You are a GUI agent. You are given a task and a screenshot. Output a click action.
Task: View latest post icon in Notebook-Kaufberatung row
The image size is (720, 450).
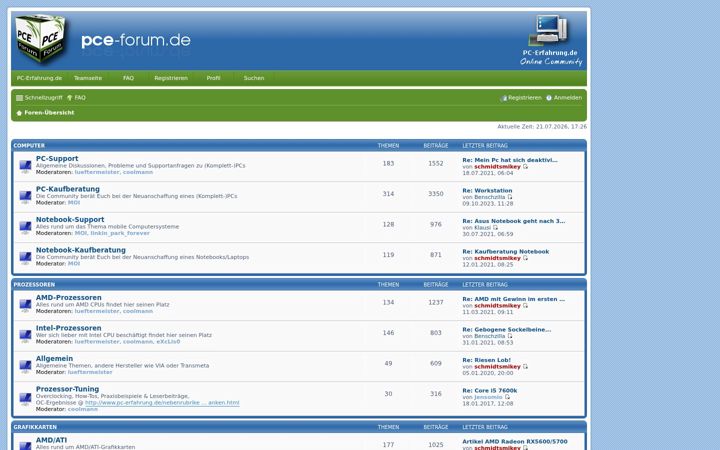pos(525,258)
